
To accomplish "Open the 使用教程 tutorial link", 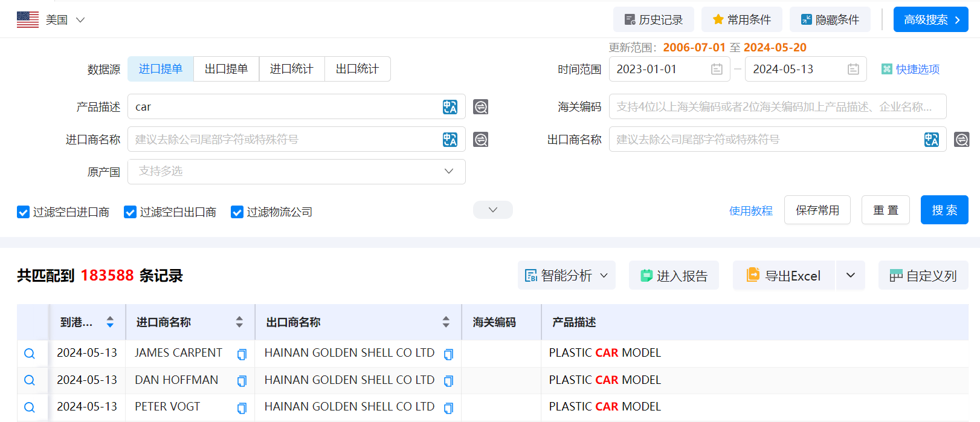I will click(x=750, y=210).
